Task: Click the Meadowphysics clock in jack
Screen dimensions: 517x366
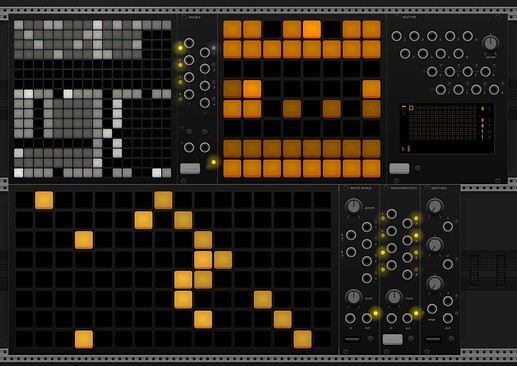Action: point(392,318)
